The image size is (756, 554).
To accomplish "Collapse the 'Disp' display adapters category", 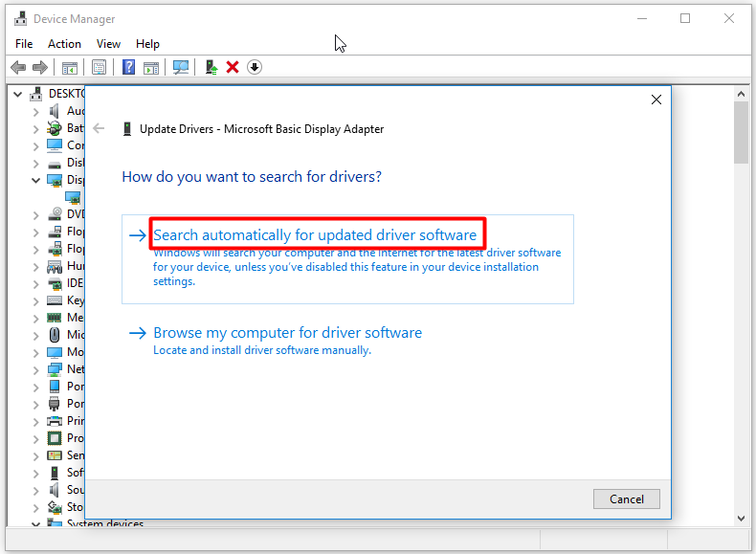I will pyautogui.click(x=35, y=180).
